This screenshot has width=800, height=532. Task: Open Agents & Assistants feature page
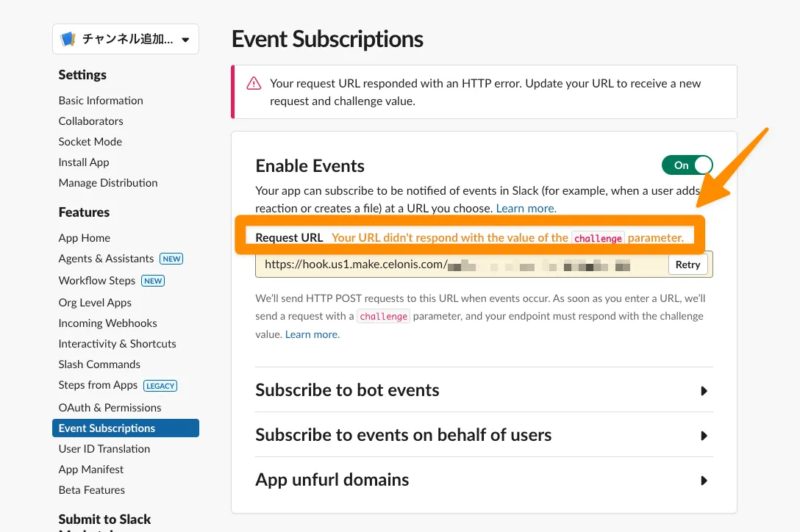(106, 259)
